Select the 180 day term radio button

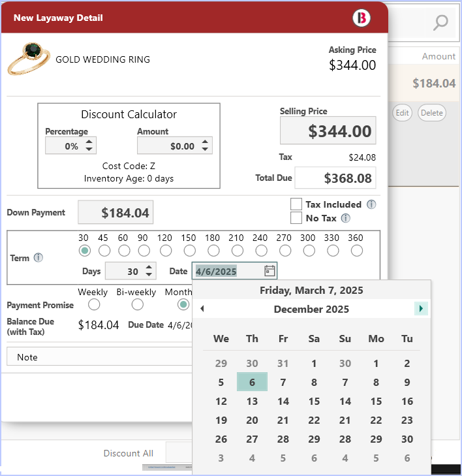click(x=213, y=251)
